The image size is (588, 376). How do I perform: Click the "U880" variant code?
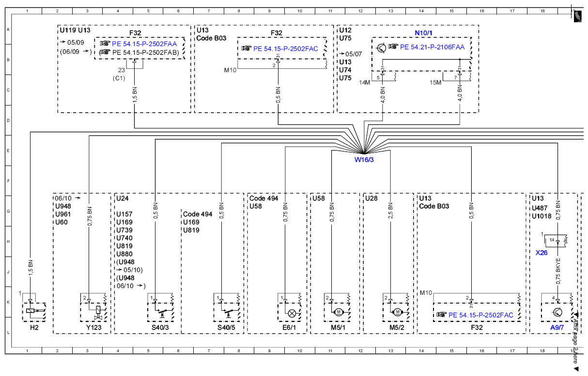tap(124, 254)
